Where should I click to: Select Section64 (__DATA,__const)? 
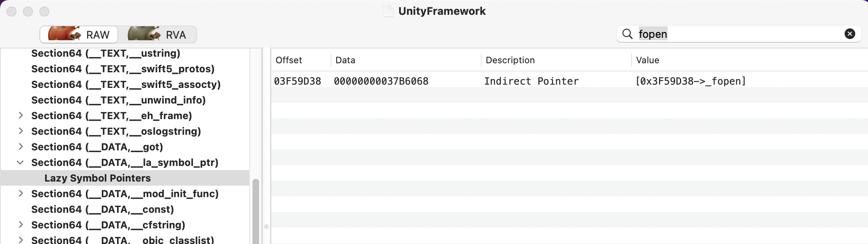pyautogui.click(x=103, y=209)
